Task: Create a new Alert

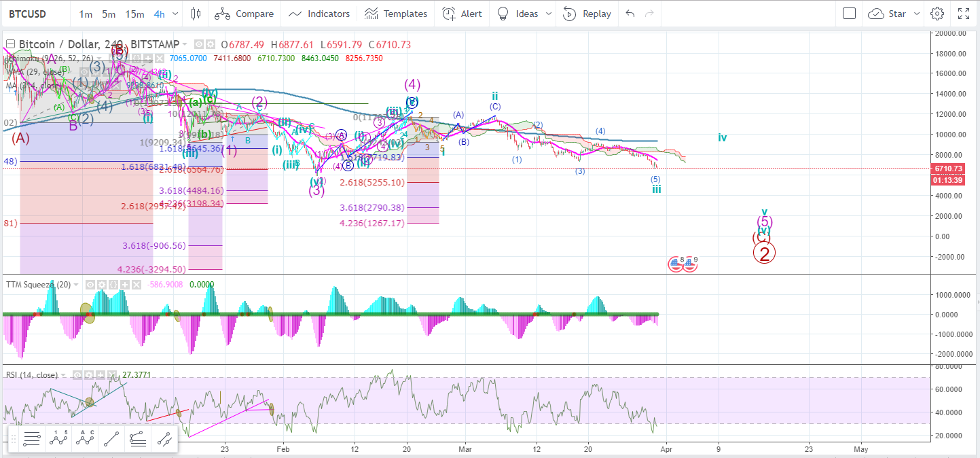Action: pos(462,14)
